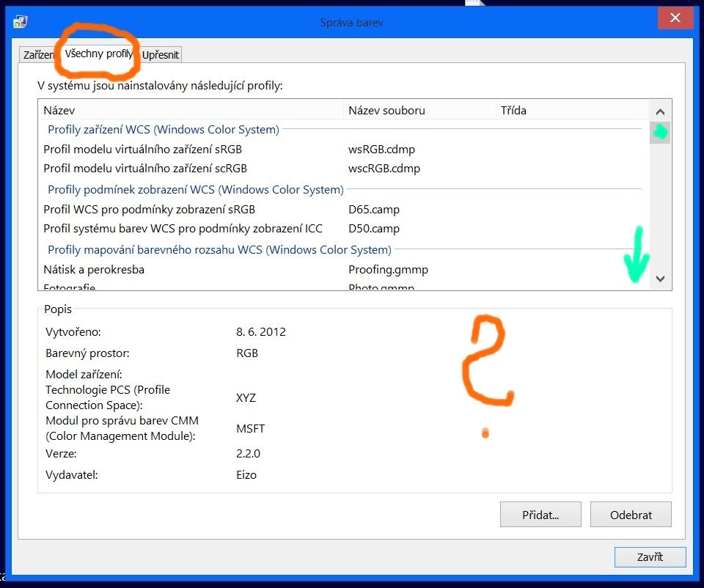The width and height of the screenshot is (704, 588).
Task: Select the D50.camp ICC viewing conditions profile
Action: tap(183, 229)
